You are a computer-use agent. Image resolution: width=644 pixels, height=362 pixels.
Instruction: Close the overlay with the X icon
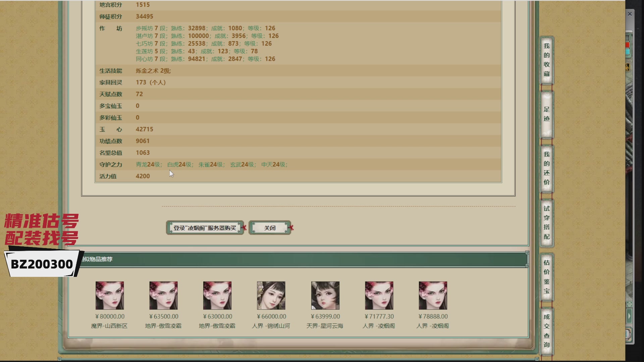point(630,14)
